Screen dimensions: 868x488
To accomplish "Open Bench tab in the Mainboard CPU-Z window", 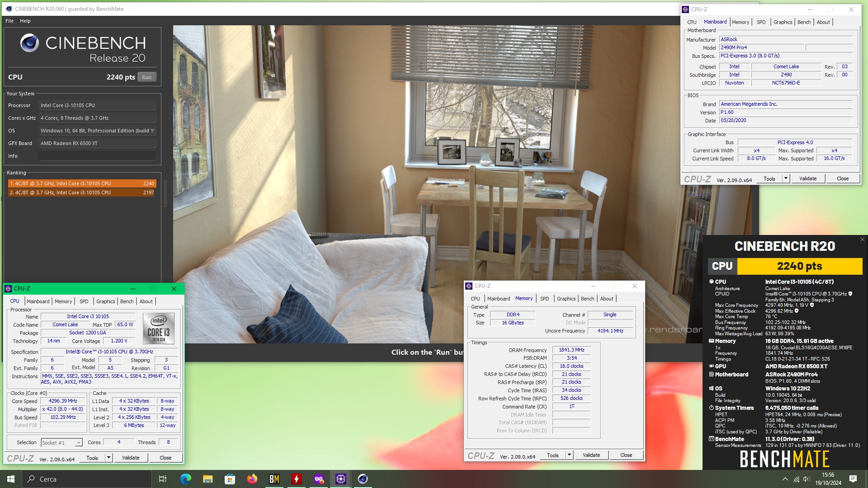I will 804,22.
